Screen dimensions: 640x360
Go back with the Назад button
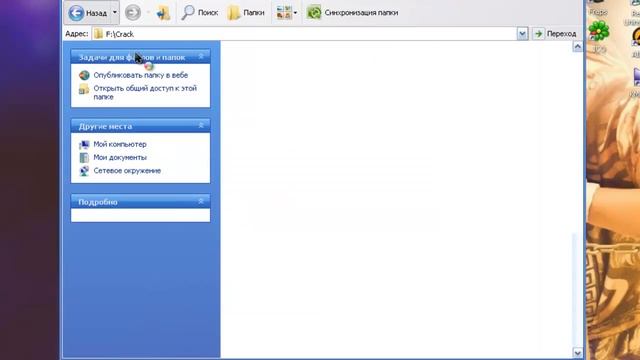(x=88, y=13)
